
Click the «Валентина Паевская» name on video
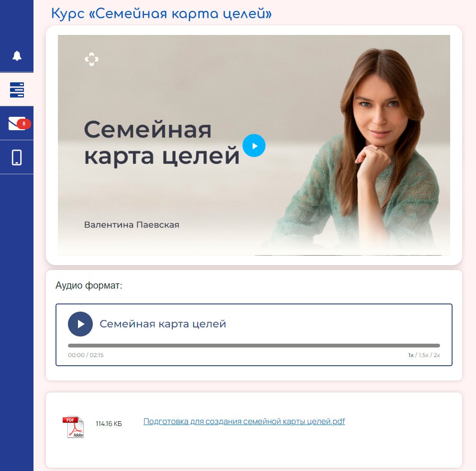coord(132,225)
